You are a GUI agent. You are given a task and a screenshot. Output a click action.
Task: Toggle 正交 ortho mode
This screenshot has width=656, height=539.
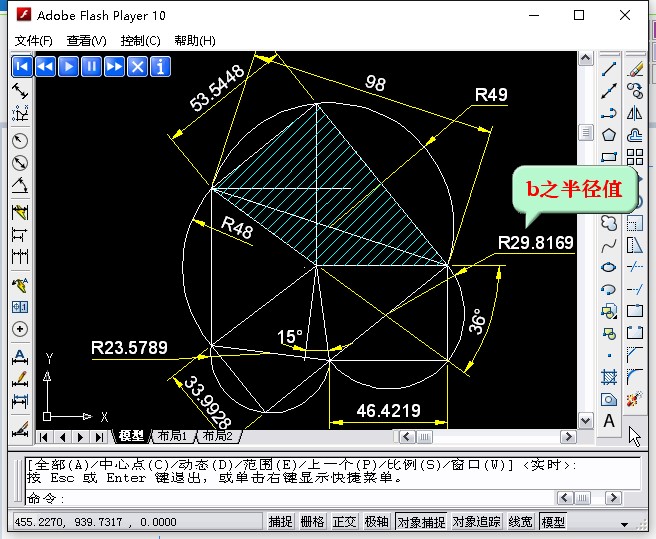344,522
